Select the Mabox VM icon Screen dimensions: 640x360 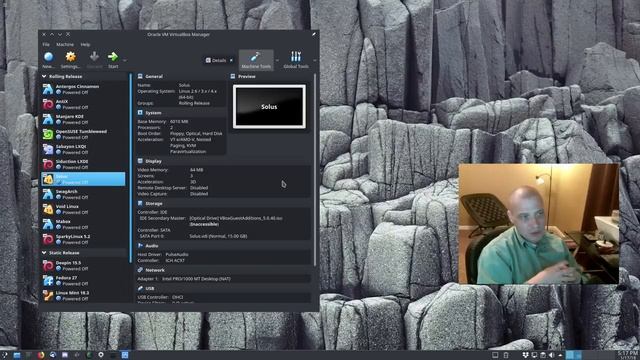point(48,224)
